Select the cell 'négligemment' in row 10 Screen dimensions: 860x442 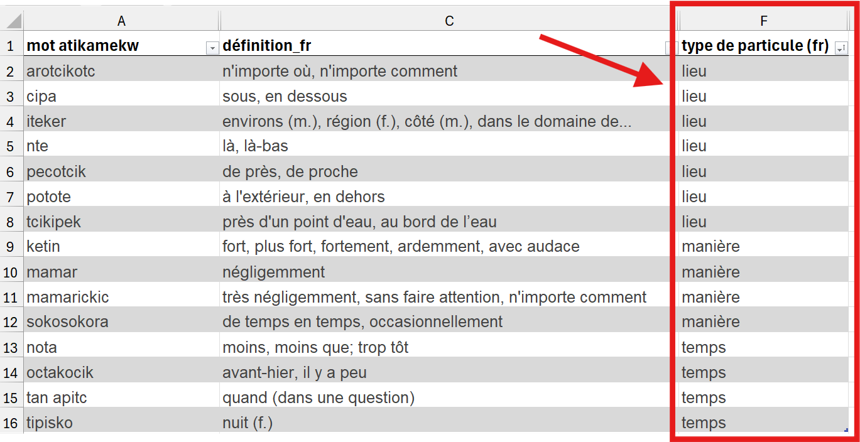(449, 272)
